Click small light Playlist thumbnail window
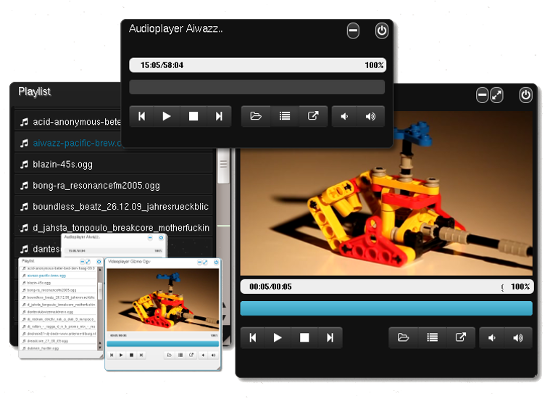This screenshot has width=550, height=399. coord(61,308)
